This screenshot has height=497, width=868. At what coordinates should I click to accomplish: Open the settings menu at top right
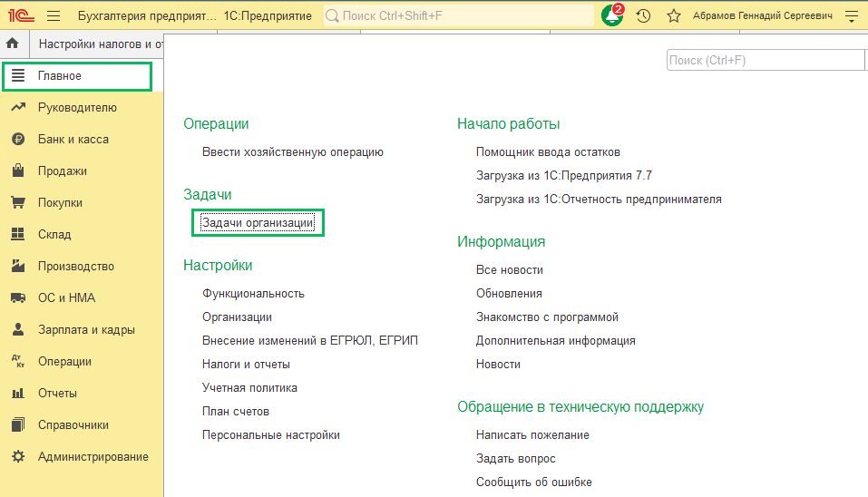[x=851, y=16]
